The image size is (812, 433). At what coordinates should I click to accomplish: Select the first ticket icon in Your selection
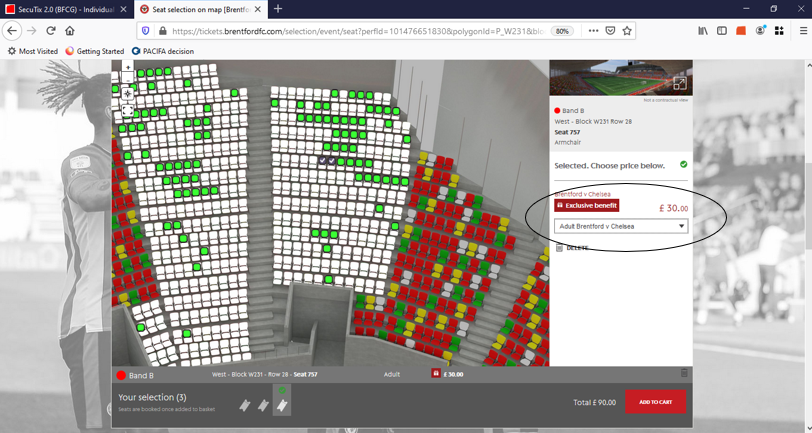244,405
